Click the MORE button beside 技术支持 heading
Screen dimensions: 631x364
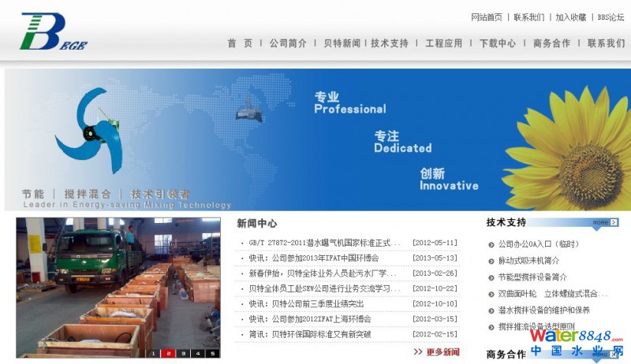[605, 223]
